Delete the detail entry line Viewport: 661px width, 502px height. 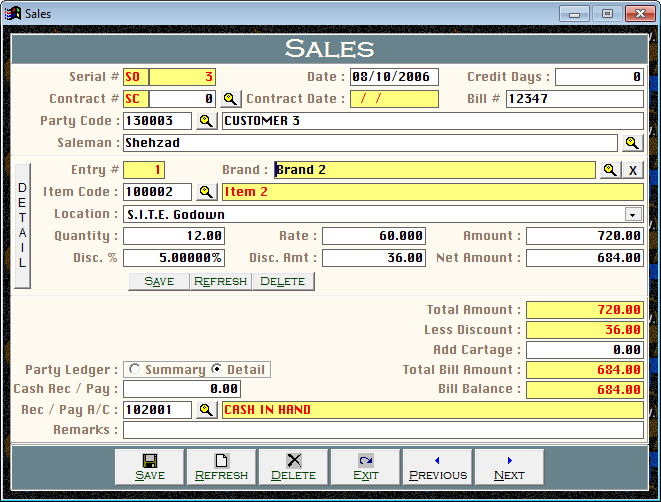[283, 281]
